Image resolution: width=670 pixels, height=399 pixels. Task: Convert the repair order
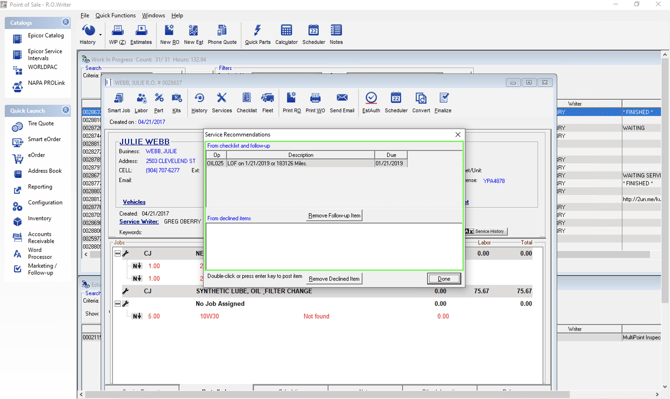coord(421,103)
